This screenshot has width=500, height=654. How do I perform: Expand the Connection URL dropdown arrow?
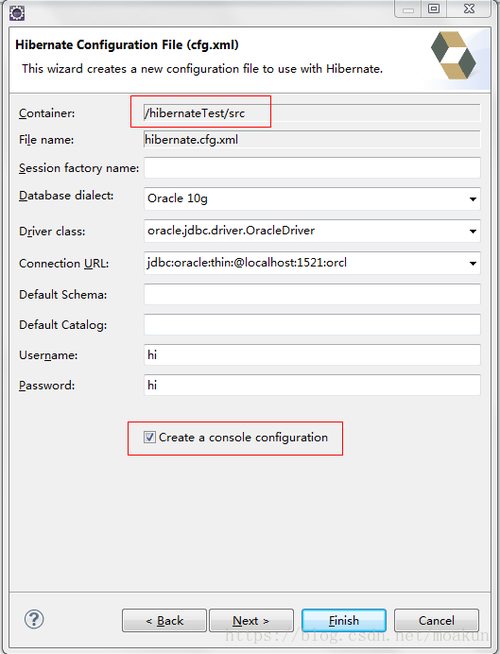click(472, 263)
